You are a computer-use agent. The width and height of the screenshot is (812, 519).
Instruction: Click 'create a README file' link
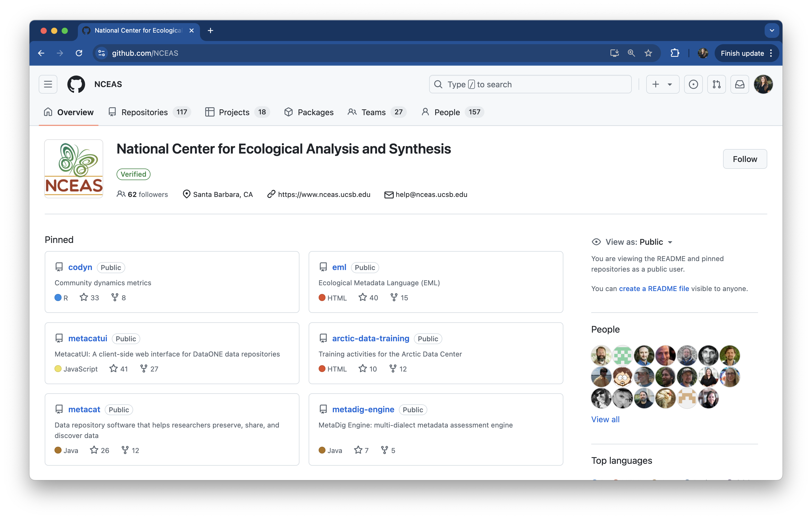pos(654,288)
